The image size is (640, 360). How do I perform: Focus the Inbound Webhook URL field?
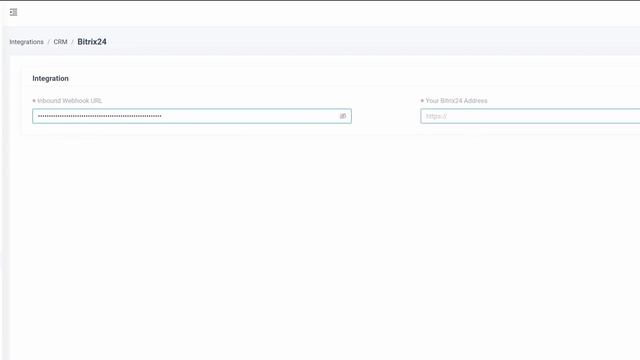[192, 116]
